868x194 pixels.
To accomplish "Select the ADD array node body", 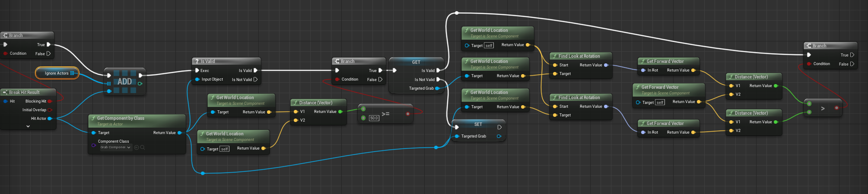I will click(125, 81).
